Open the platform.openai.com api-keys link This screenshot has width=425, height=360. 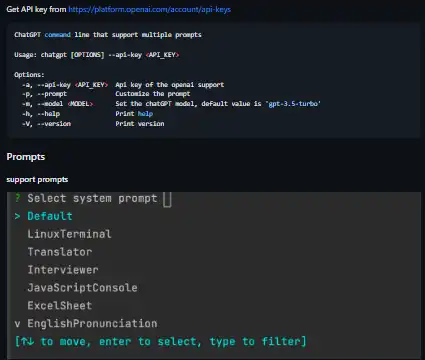pyautogui.click(x=149, y=9)
